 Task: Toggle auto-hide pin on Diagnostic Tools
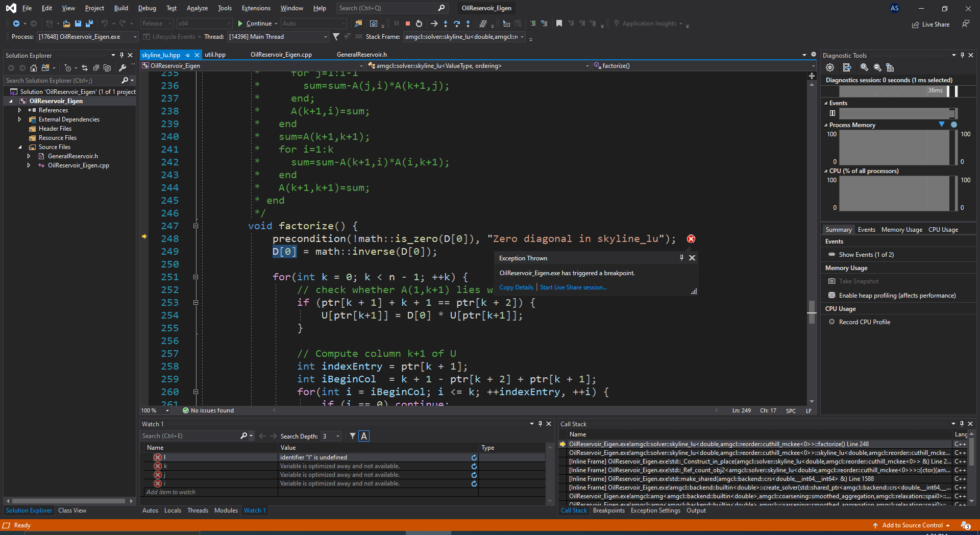click(962, 55)
